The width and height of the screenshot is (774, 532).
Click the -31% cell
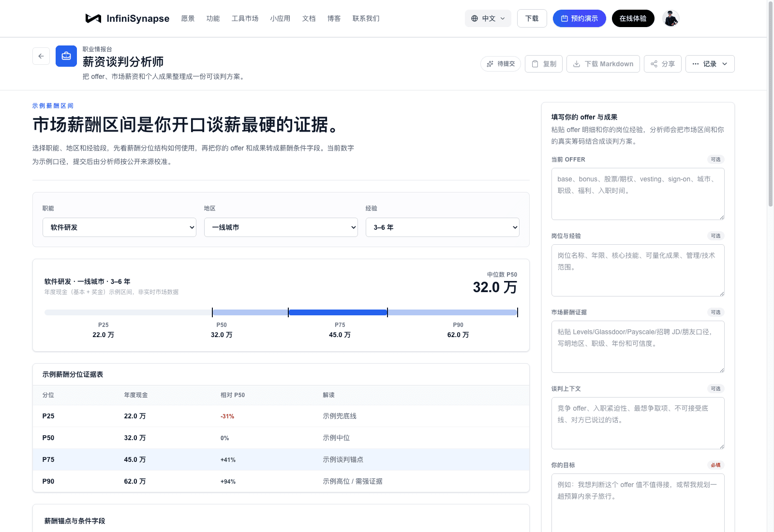[x=227, y=416]
